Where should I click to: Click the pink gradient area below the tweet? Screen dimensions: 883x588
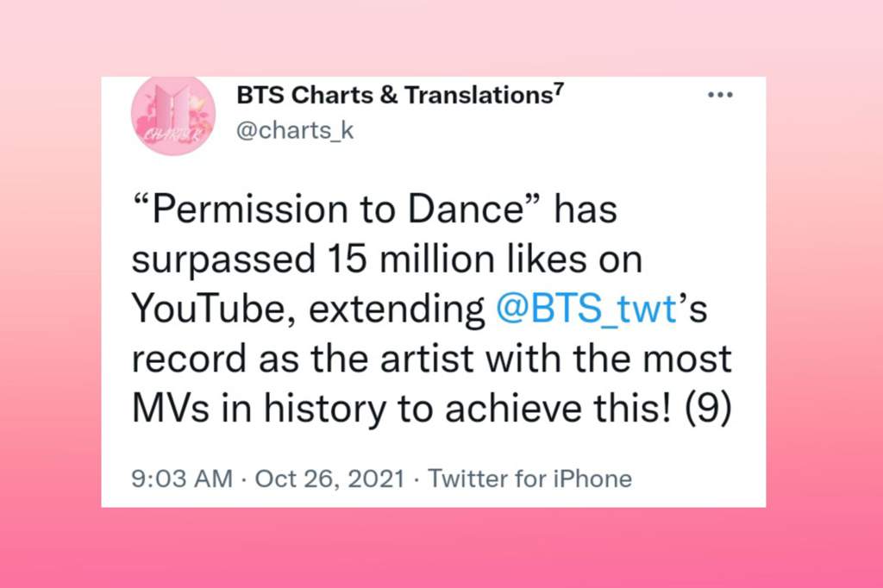click(x=441, y=547)
